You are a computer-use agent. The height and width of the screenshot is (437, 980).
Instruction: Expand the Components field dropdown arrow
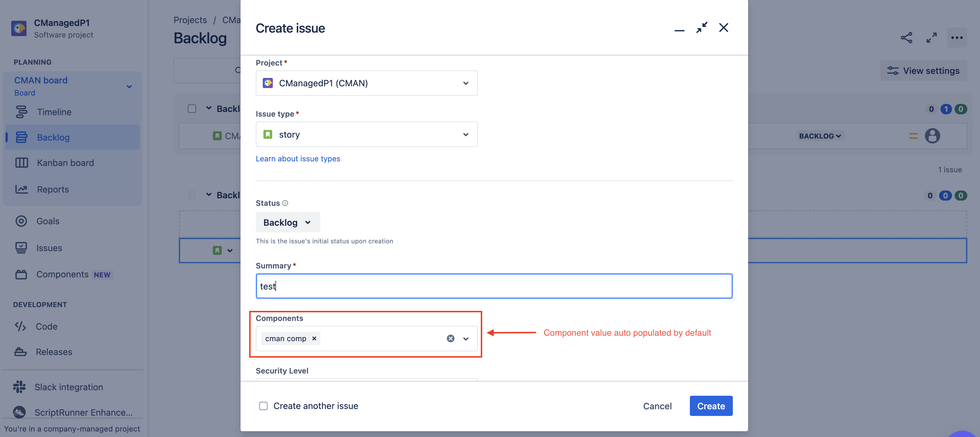coord(466,338)
